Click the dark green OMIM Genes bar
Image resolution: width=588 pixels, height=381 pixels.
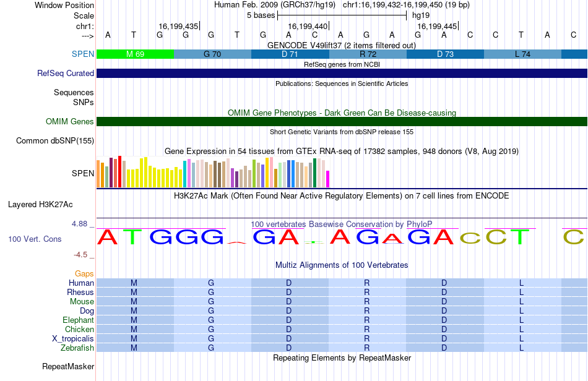[x=342, y=121]
